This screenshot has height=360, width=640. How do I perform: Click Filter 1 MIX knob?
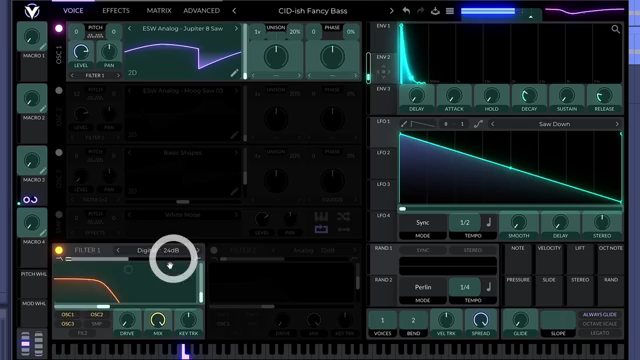pos(158,320)
